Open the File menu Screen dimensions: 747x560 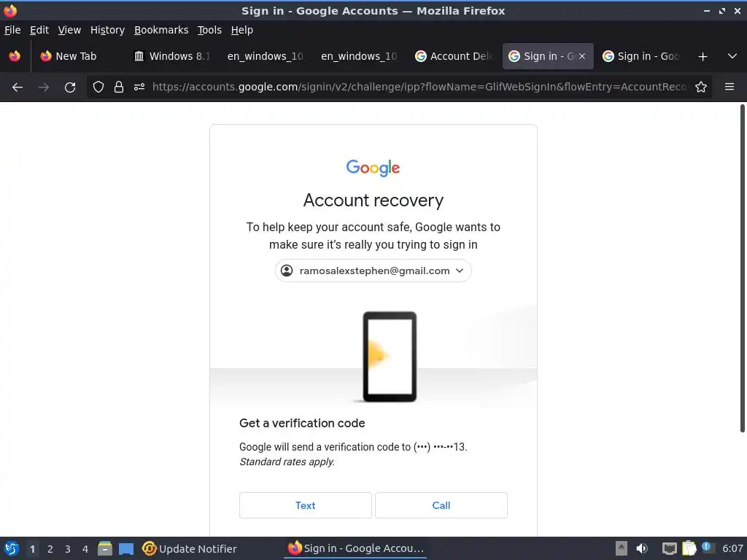coord(12,30)
